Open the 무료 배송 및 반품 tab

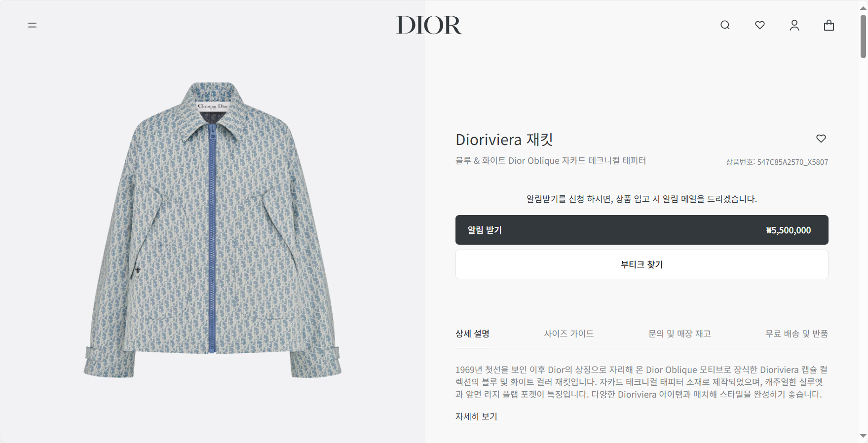796,334
